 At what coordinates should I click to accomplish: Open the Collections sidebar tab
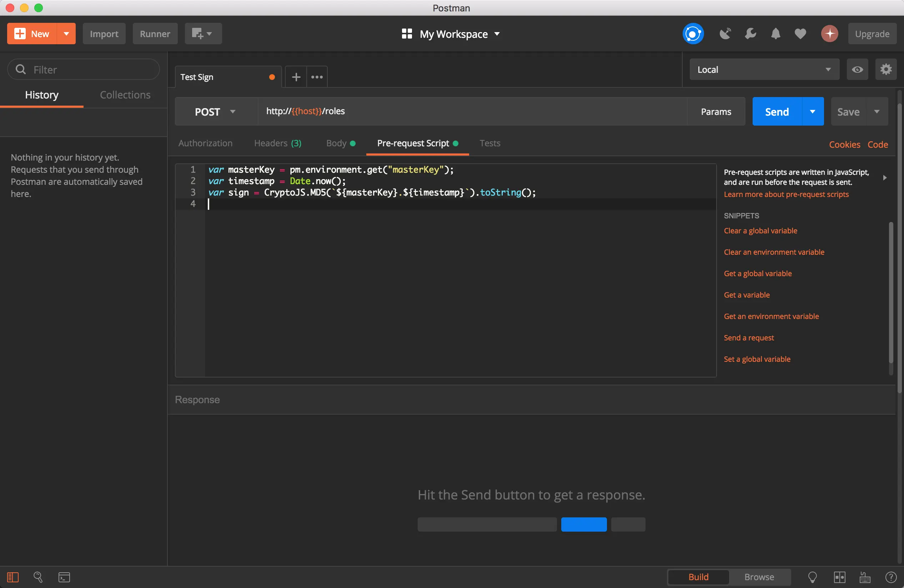(x=125, y=95)
